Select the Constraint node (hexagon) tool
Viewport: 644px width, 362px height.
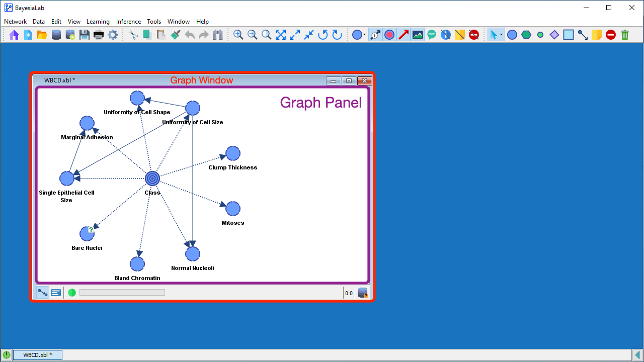coord(526,35)
